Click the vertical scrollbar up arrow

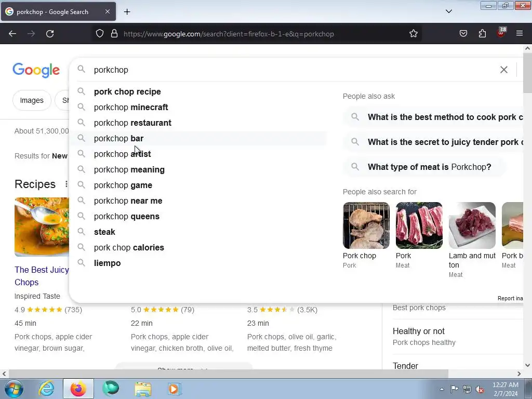click(527, 48)
